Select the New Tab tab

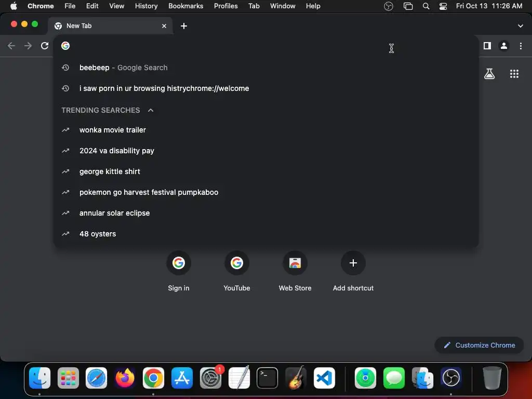[x=110, y=26]
